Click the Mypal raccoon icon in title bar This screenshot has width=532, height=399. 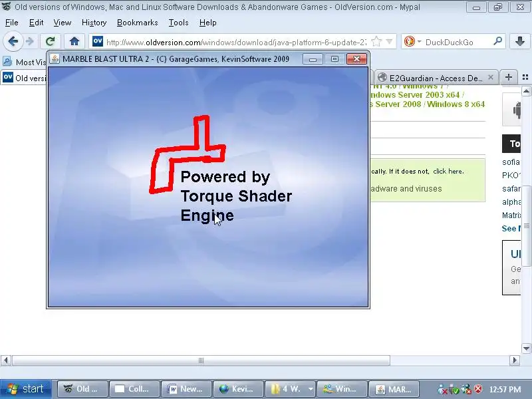(x=7, y=7)
